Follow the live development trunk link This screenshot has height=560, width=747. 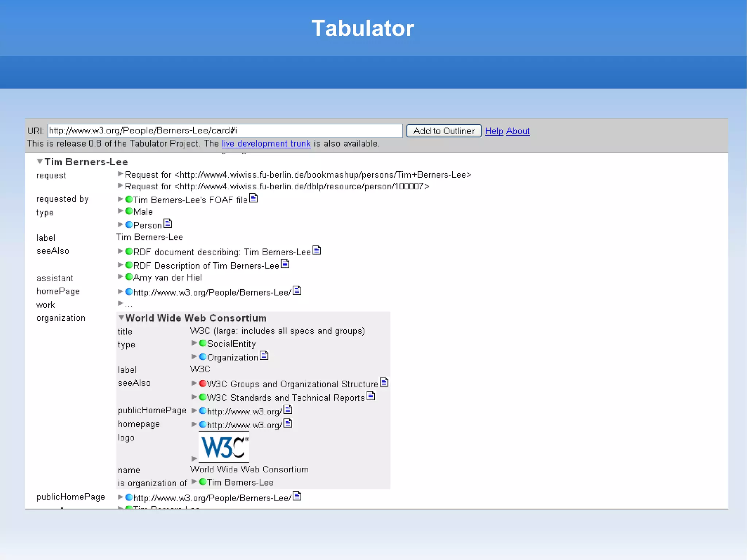pyautogui.click(x=266, y=143)
